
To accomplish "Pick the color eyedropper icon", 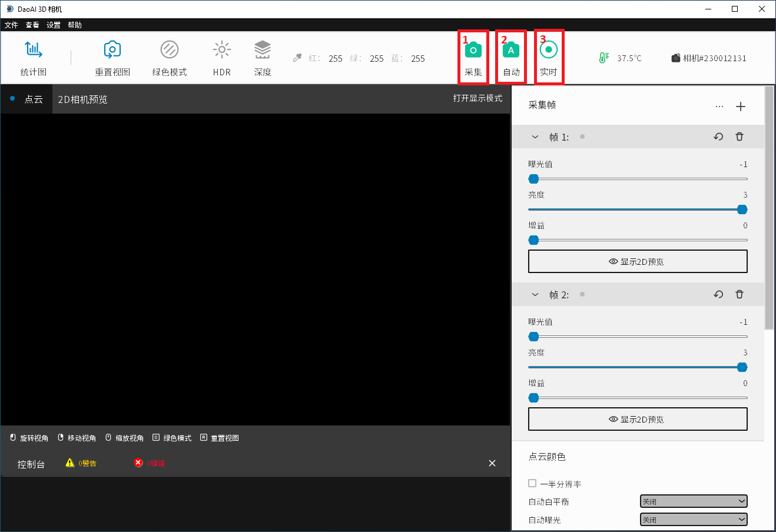I will pyautogui.click(x=297, y=58).
